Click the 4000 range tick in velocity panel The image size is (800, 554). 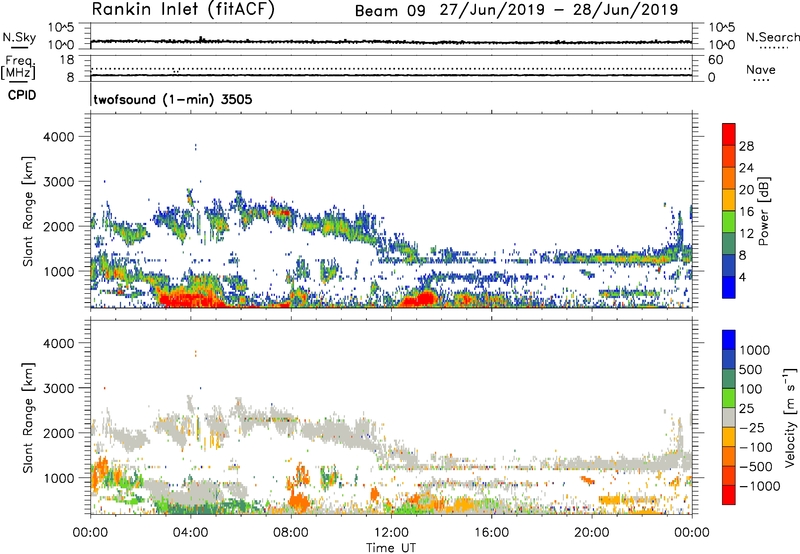[x=58, y=343]
